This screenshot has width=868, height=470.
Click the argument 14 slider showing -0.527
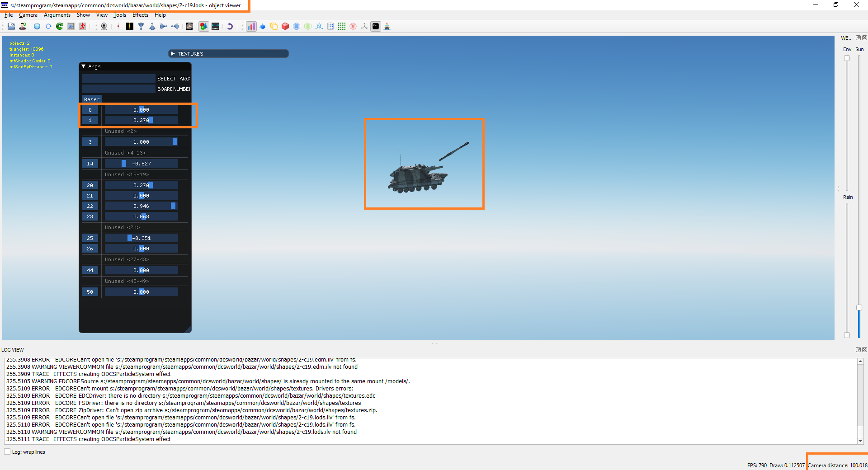[x=142, y=164]
